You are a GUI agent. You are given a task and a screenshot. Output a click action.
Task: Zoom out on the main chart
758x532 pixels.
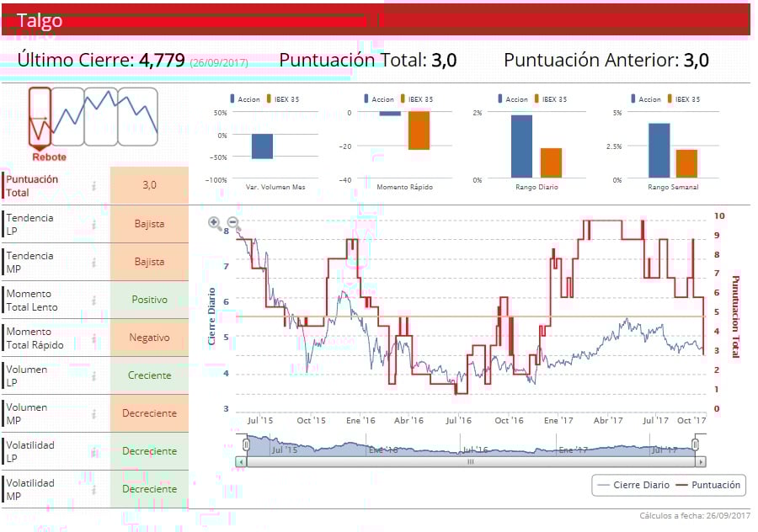(233, 223)
